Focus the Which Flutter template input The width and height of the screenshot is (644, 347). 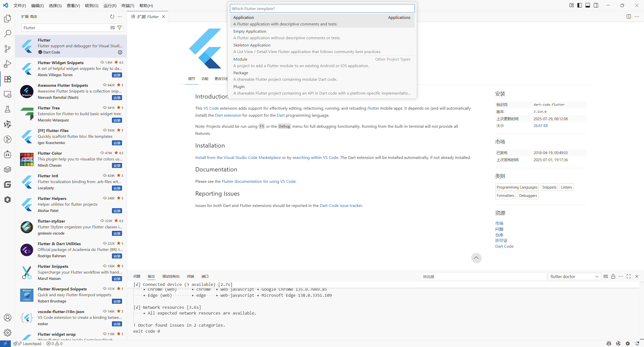click(322, 9)
